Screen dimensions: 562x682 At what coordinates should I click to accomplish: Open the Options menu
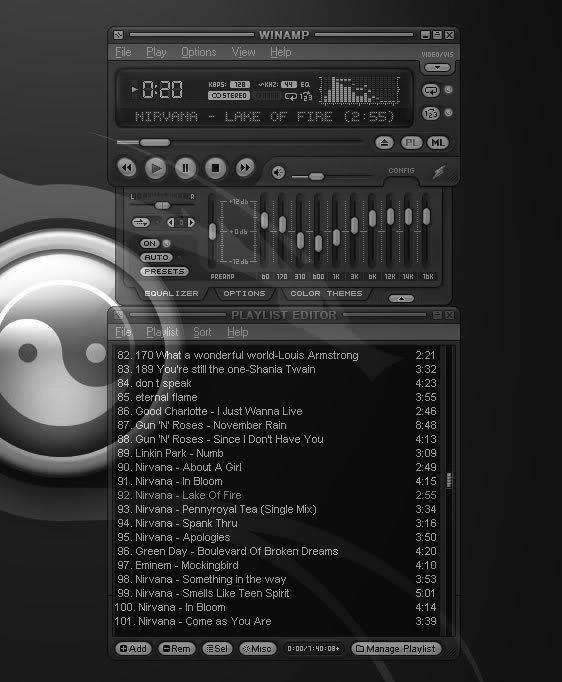click(198, 52)
